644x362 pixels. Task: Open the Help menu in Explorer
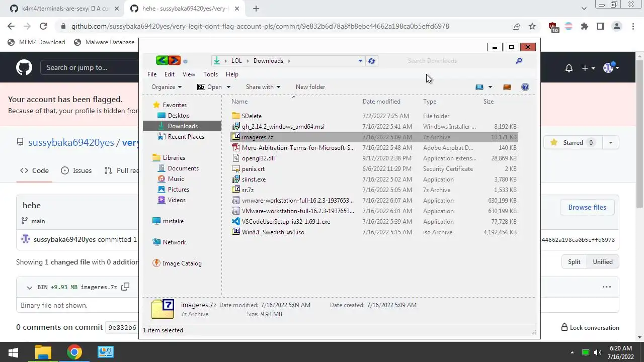point(232,74)
